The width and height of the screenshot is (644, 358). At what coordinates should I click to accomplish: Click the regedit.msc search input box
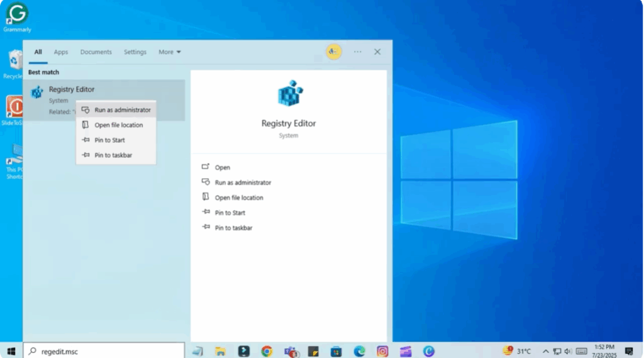107,351
